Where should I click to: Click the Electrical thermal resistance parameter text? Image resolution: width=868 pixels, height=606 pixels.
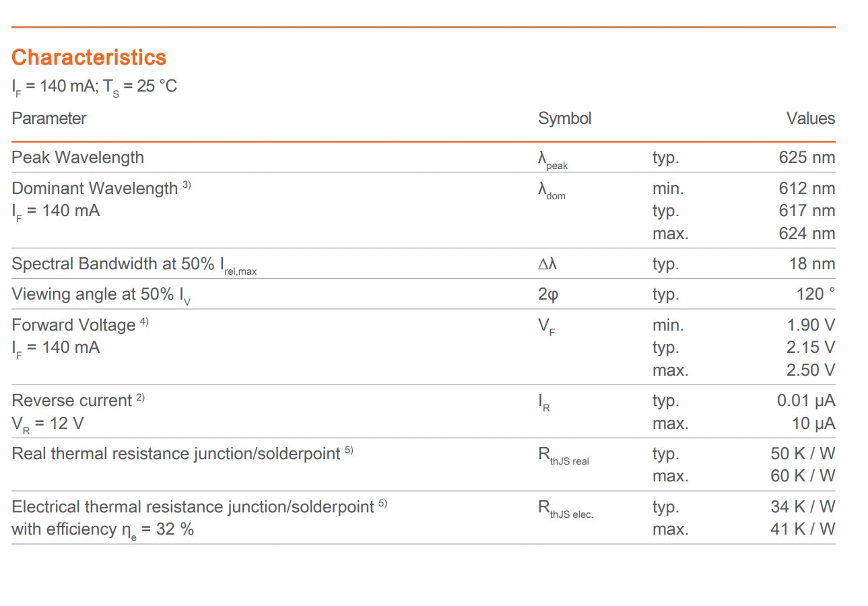coord(193,506)
